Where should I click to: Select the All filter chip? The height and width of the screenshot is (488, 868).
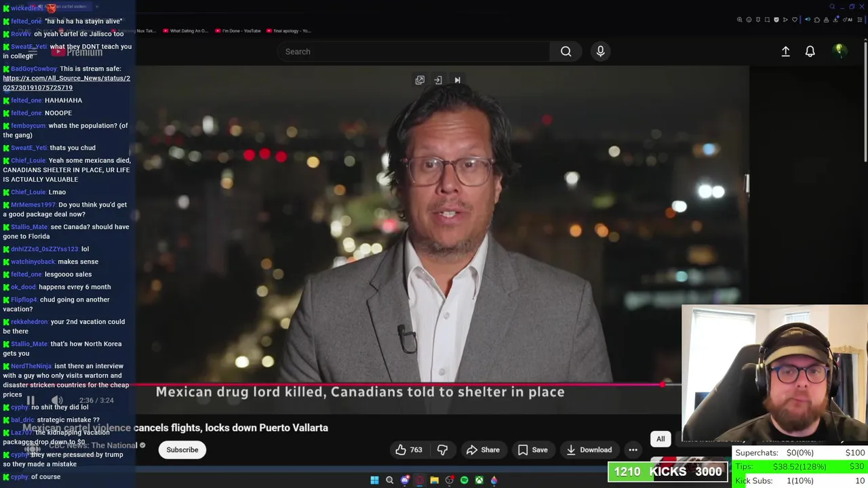tap(660, 439)
